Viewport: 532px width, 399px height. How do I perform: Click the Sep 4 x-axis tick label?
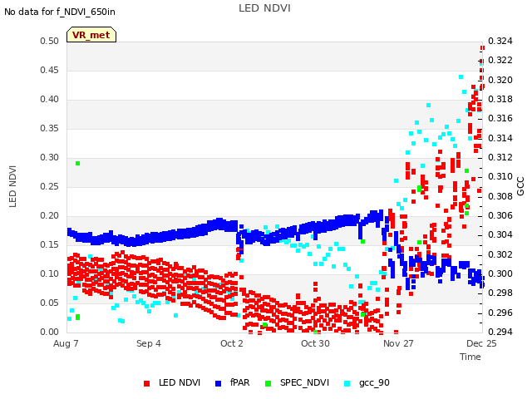(x=149, y=343)
